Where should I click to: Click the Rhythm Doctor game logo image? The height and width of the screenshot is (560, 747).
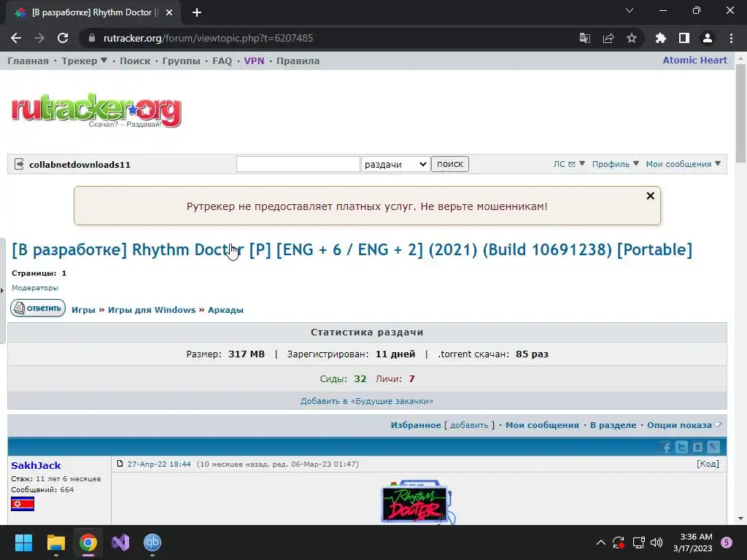pyautogui.click(x=417, y=502)
